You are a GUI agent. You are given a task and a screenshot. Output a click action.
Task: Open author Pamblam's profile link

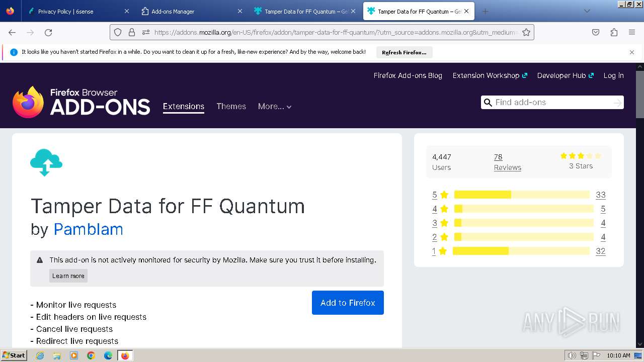88,229
